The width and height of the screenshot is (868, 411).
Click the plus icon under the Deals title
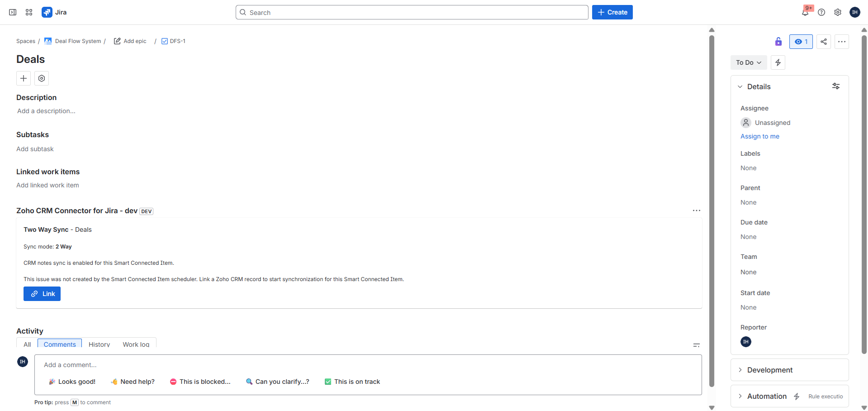23,78
